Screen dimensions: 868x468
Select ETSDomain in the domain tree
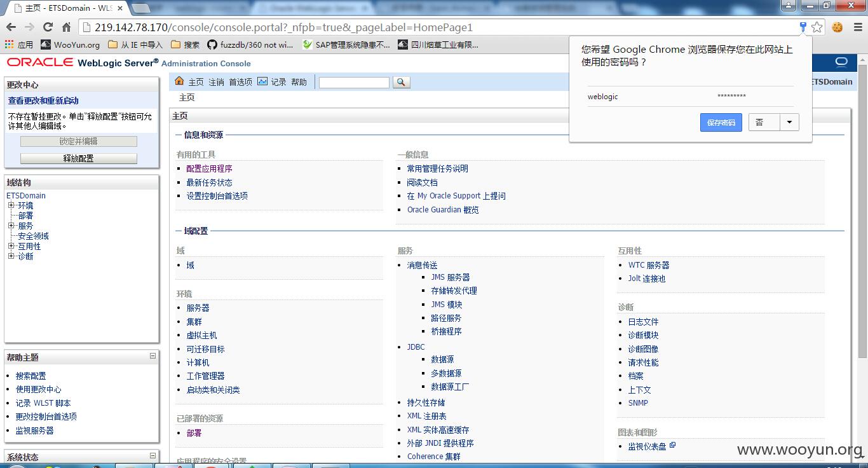[26, 196]
